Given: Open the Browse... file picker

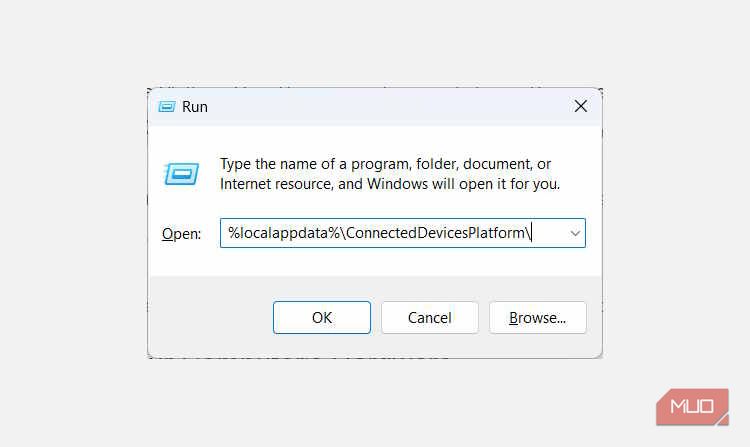Looking at the screenshot, I should pos(537,318).
